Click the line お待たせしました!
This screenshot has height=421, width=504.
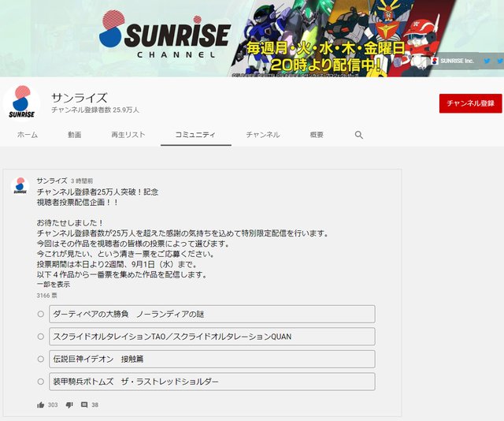coord(70,223)
